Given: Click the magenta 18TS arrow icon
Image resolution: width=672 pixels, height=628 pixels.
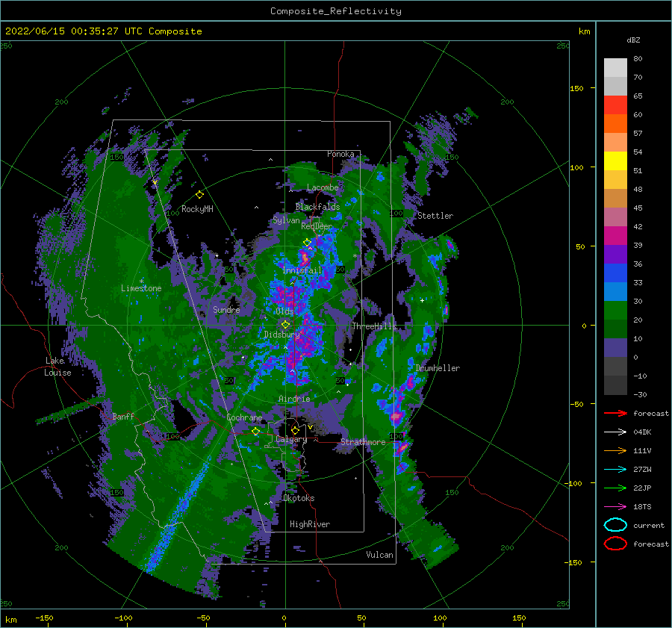Looking at the screenshot, I should (615, 507).
